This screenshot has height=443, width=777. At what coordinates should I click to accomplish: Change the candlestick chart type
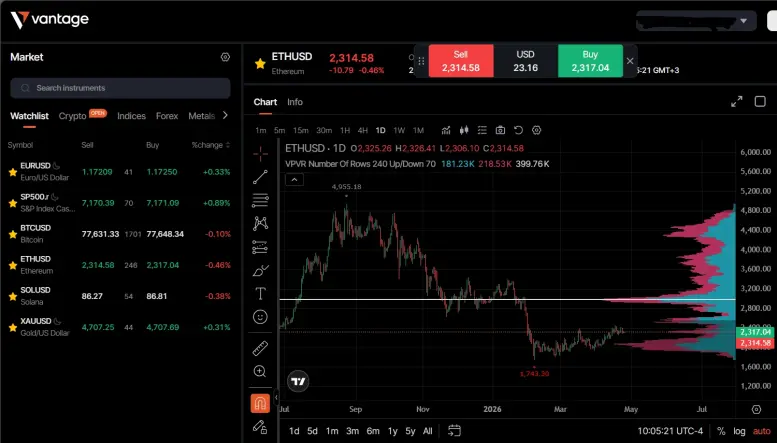(x=464, y=130)
